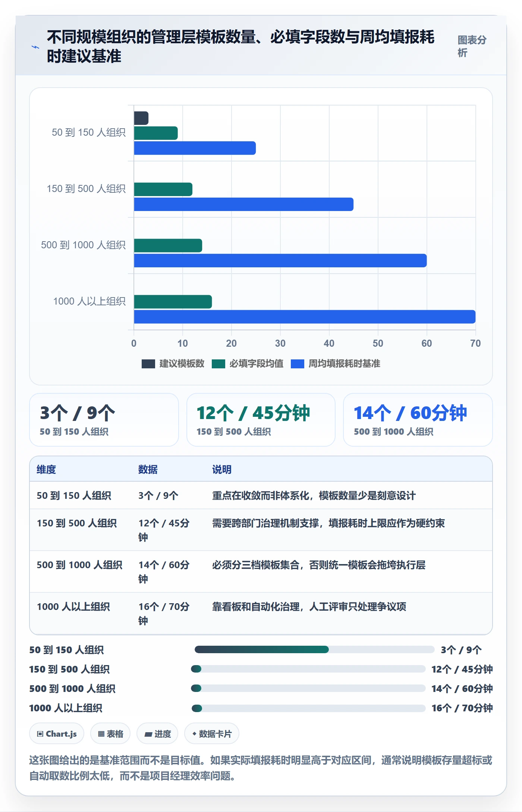Toggle the 建议模板数 legend swatch
This screenshot has height=812, width=522.
(x=148, y=363)
